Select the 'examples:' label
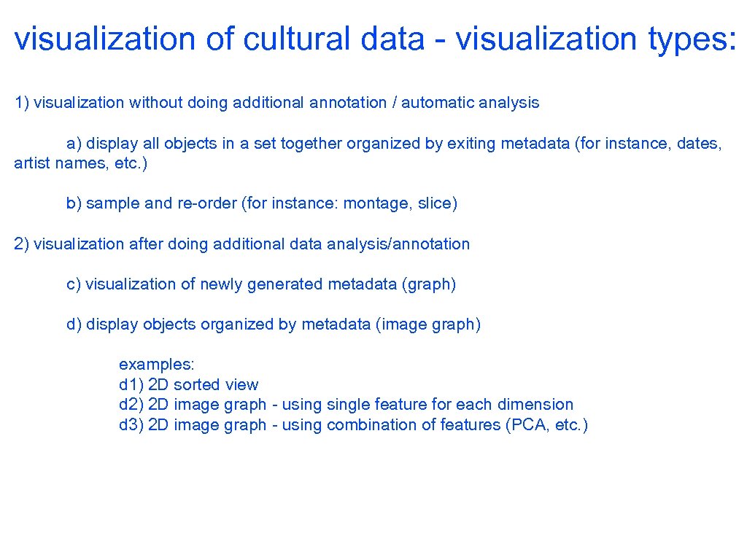The width and height of the screenshot is (747, 560). pyautogui.click(x=156, y=365)
